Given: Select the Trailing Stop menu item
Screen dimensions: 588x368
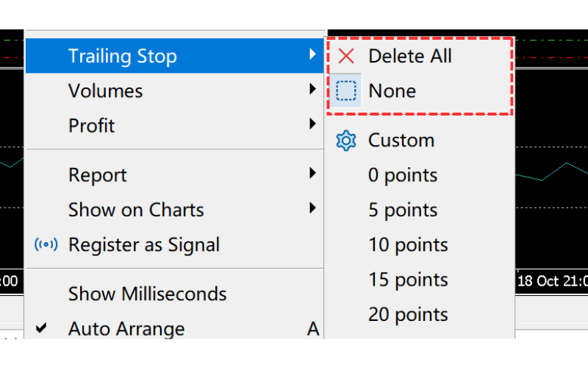Looking at the screenshot, I should click(x=122, y=56).
